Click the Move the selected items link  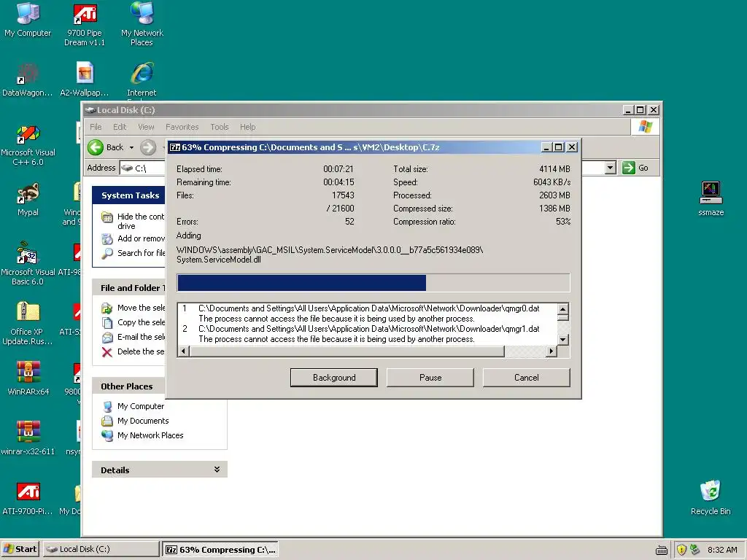[x=141, y=308]
